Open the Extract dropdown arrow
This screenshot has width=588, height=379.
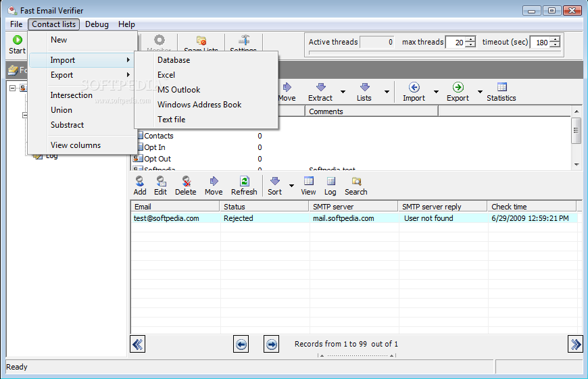[x=343, y=91]
